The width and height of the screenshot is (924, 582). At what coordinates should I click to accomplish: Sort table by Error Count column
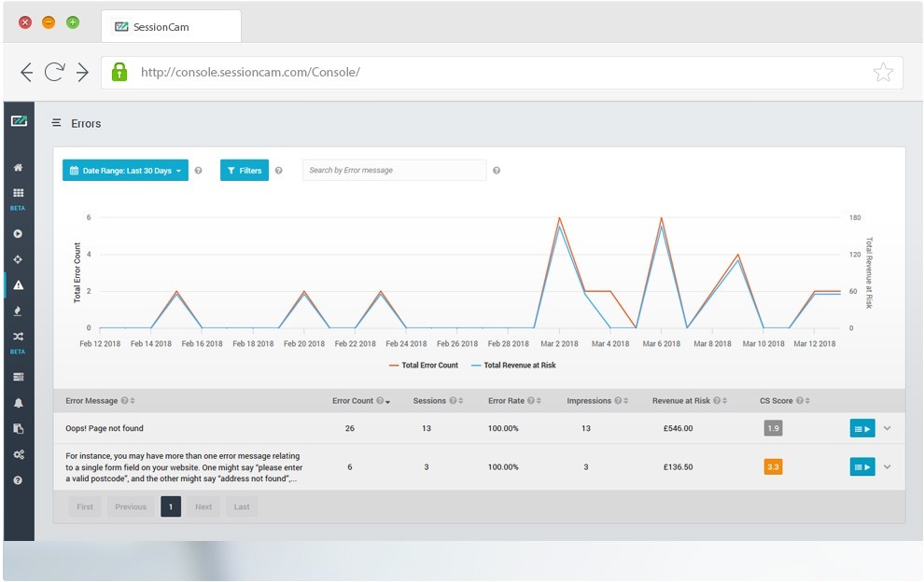353,401
